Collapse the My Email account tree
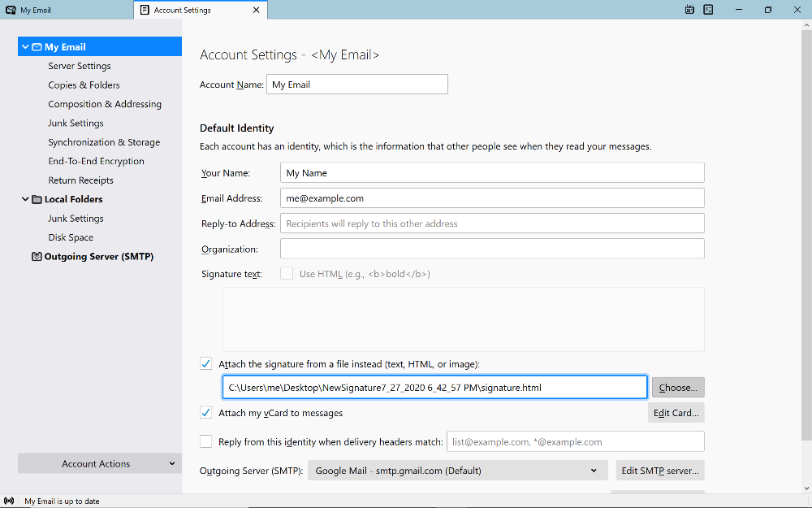 [25, 46]
